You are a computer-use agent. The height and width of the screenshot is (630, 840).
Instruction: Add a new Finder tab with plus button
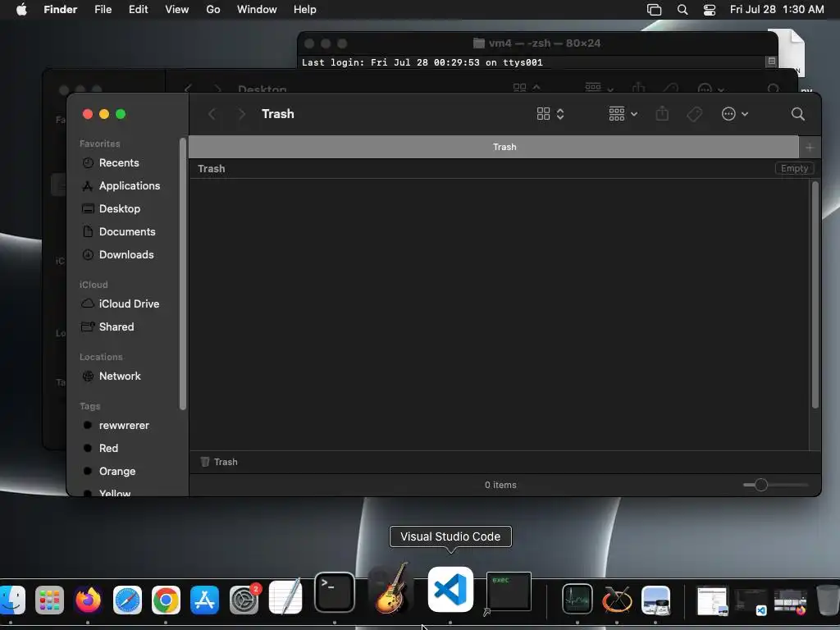[x=810, y=148]
